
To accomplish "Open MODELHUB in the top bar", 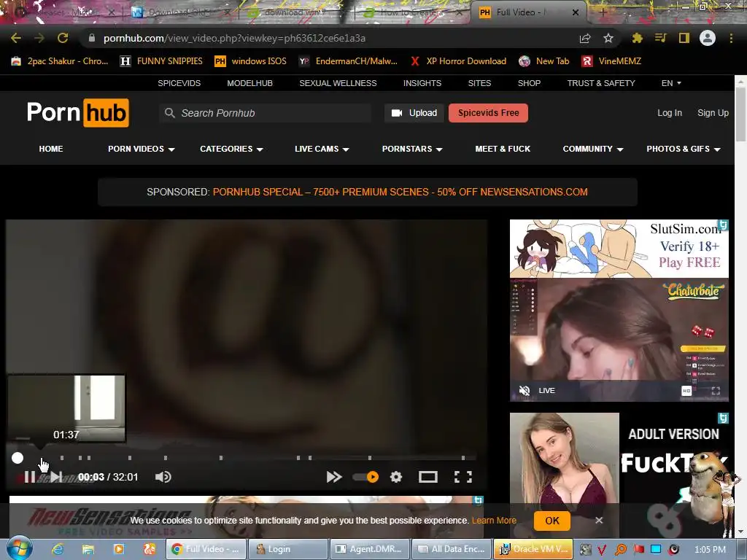I will tap(249, 83).
